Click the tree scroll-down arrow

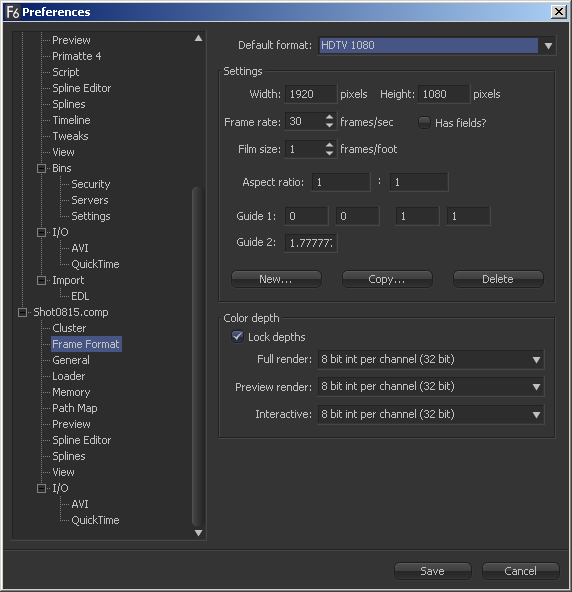click(x=199, y=533)
